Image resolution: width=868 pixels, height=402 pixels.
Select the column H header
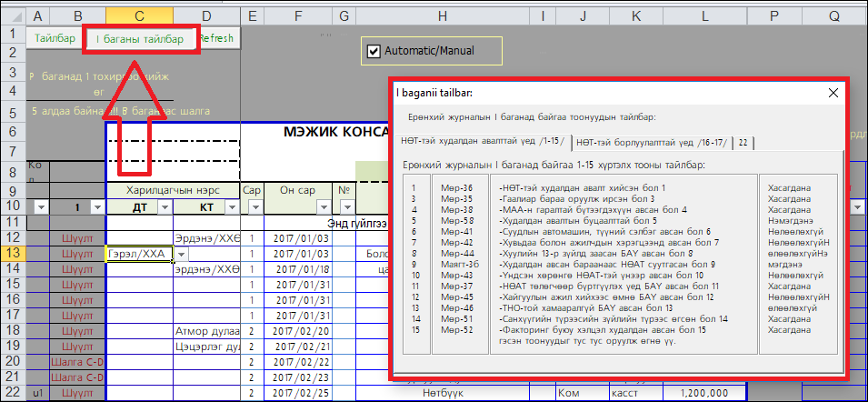(442, 15)
